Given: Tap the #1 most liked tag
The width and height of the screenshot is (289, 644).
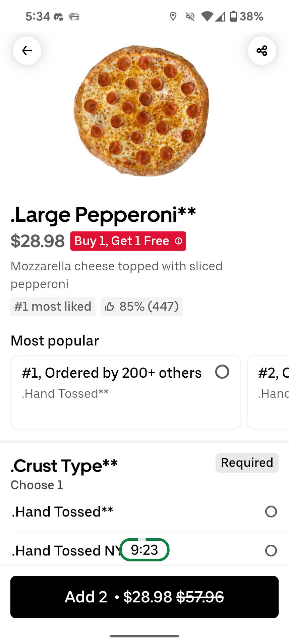Looking at the screenshot, I should click(53, 307).
